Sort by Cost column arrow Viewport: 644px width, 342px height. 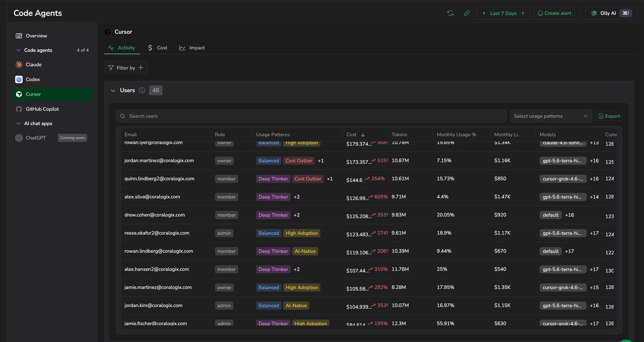[363, 135]
